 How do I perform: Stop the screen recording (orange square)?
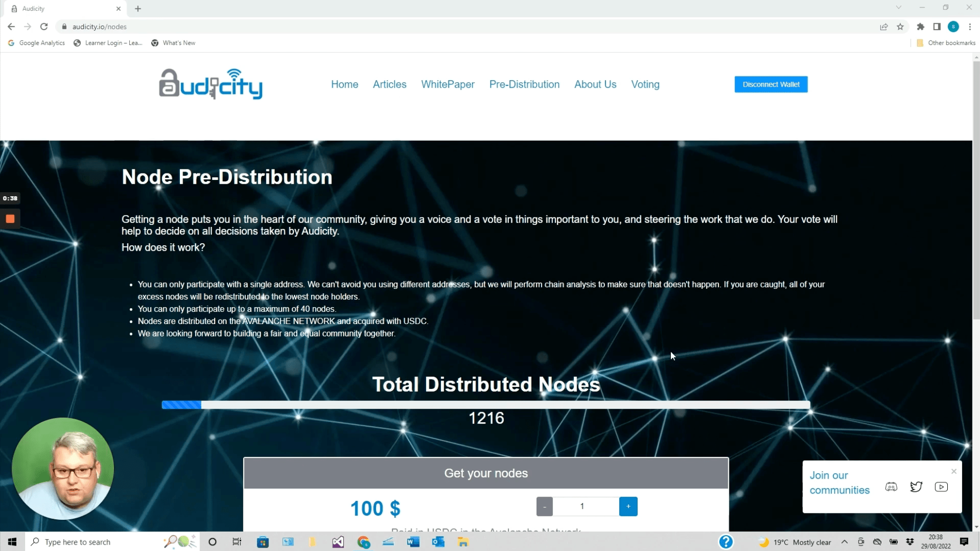pos(10,219)
